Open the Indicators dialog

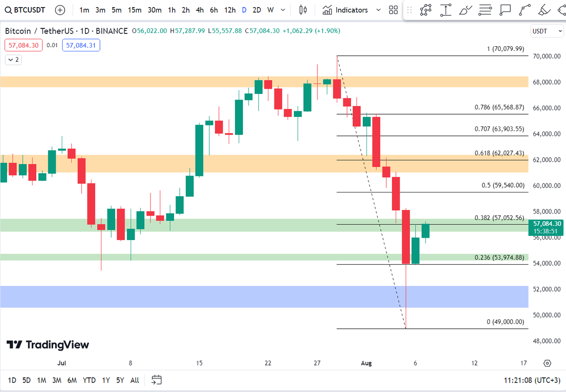[x=346, y=10]
